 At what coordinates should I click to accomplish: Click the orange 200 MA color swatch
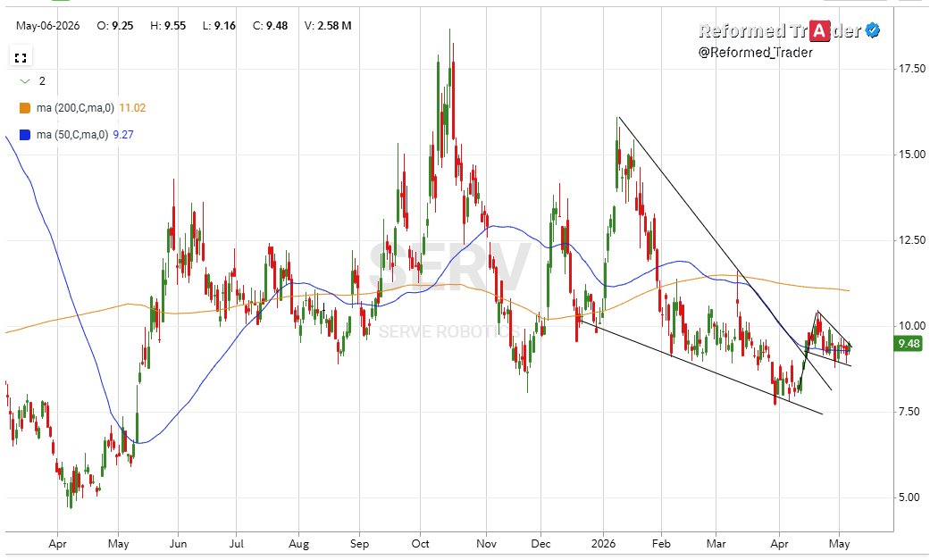pos(25,108)
